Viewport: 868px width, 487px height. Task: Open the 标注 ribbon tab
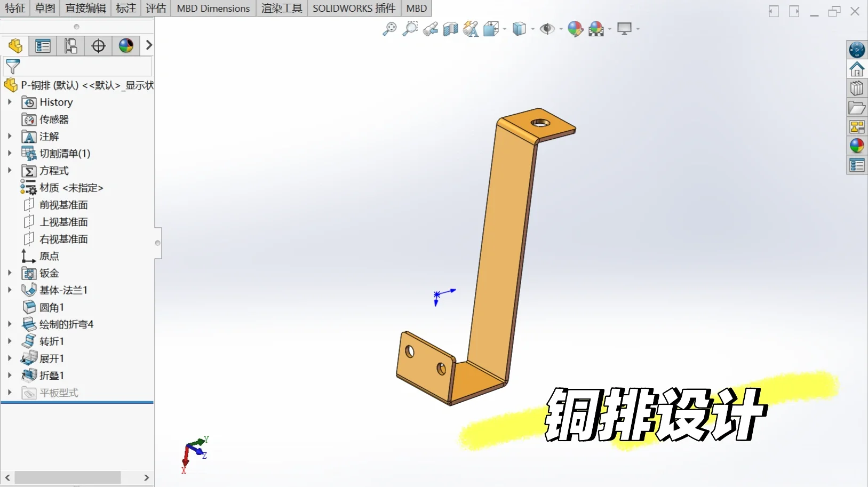tap(126, 8)
